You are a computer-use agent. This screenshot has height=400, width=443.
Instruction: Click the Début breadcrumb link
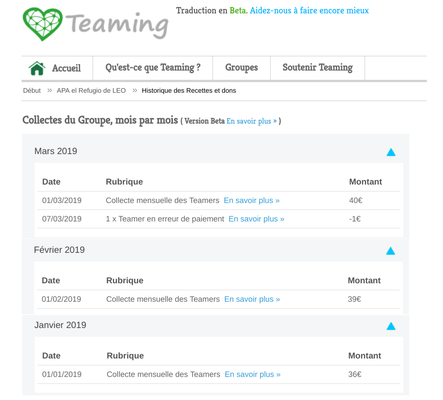pos(32,91)
